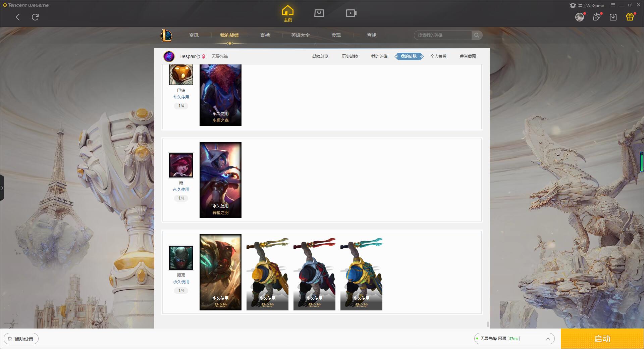The height and width of the screenshot is (349, 644).
Task: Click the League of Legends logo icon
Action: [x=166, y=35]
